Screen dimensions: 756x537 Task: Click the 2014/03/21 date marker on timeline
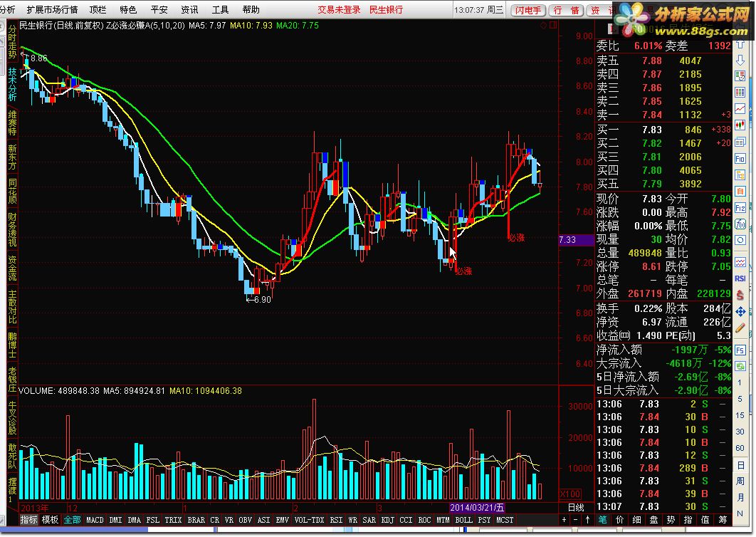[477, 507]
